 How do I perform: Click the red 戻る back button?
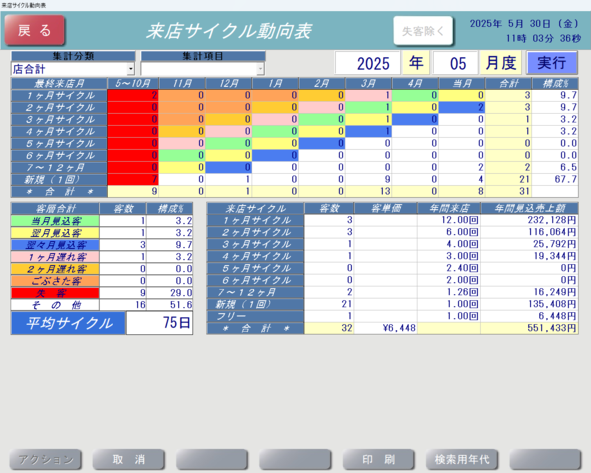[x=35, y=30]
